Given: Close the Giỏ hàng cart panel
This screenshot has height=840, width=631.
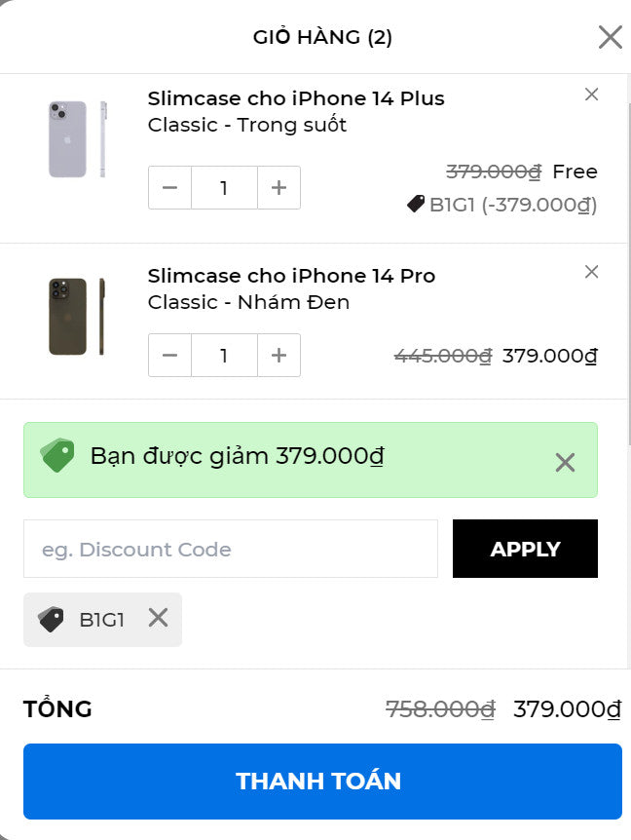Looking at the screenshot, I should (x=610, y=37).
